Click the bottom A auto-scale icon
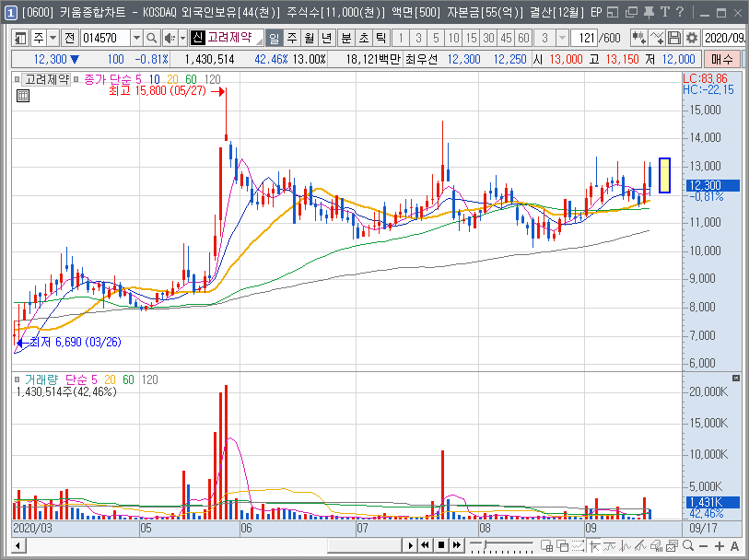The width and height of the screenshot is (749, 560). 734,545
